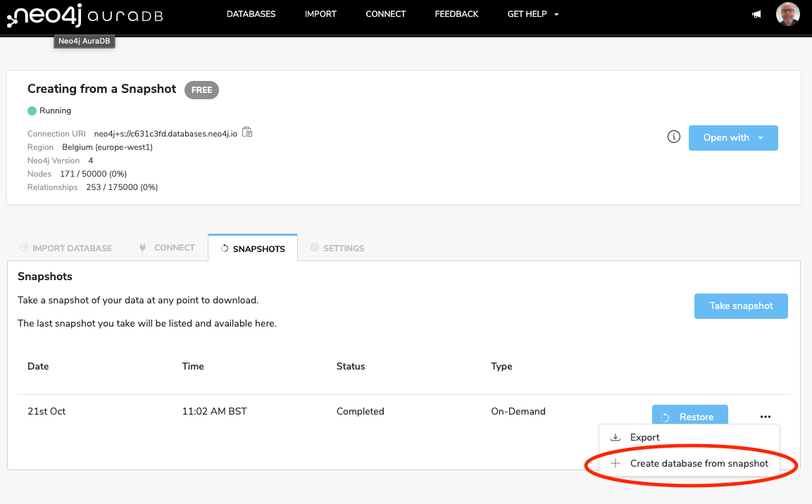The image size is (812, 504).
Task: Expand the Get Help menu
Action: tap(533, 14)
